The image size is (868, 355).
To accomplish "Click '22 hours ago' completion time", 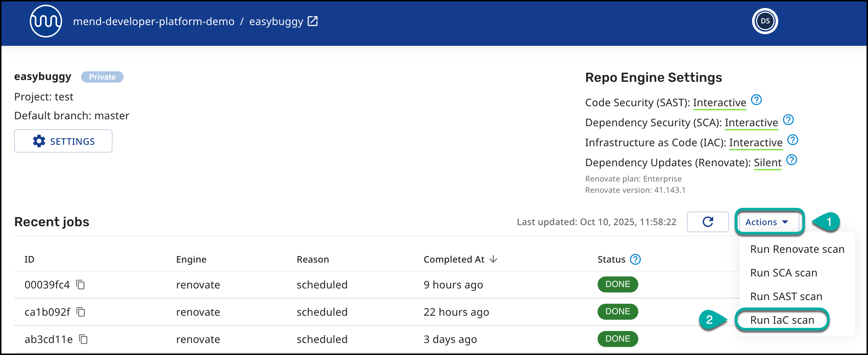I will (x=456, y=312).
